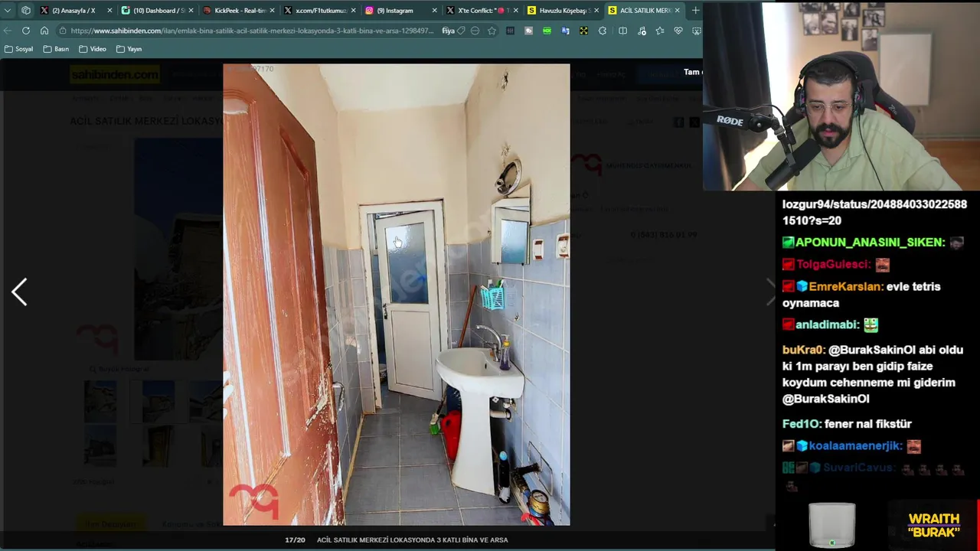Click username anladimabi in chat
The image size is (980, 551).
click(826, 324)
